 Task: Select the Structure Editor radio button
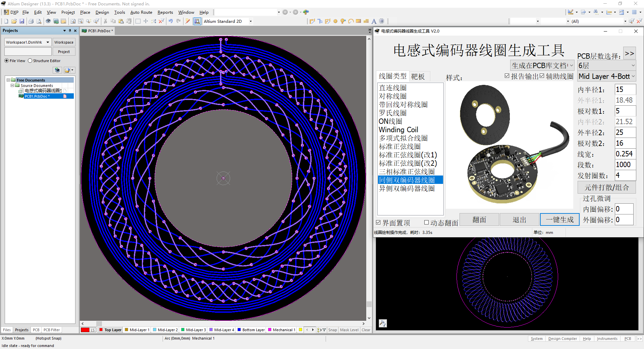30,61
